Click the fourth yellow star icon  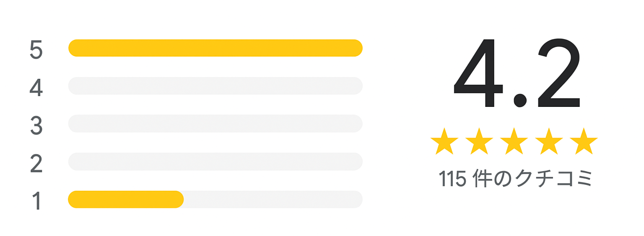[x=549, y=141]
